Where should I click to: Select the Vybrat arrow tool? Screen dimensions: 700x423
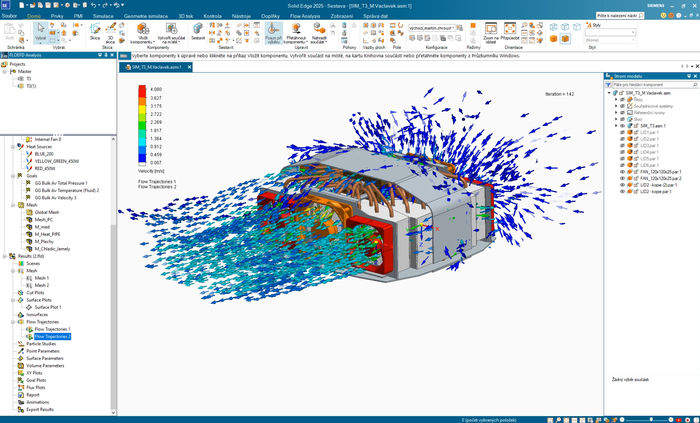point(41,32)
